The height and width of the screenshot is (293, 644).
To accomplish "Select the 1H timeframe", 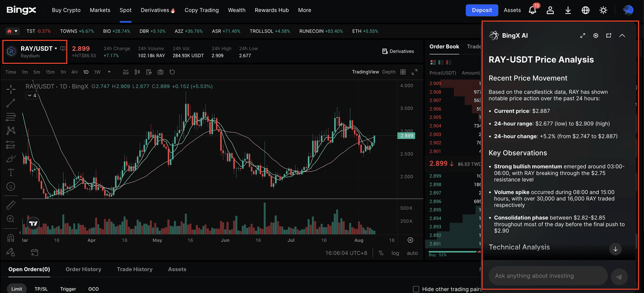I will [63, 72].
